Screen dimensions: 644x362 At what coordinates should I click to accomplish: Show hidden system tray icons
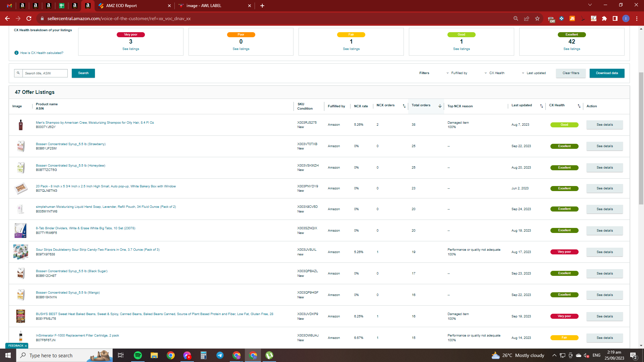pyautogui.click(x=554, y=355)
